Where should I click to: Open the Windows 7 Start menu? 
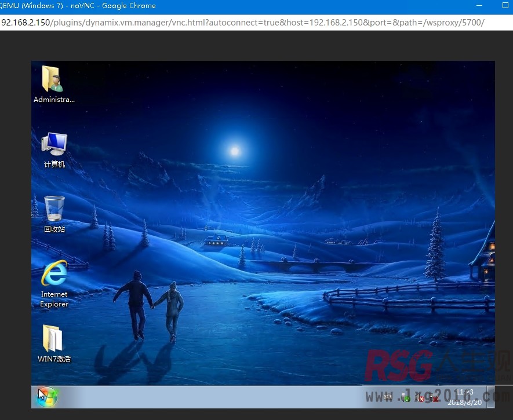(47, 397)
